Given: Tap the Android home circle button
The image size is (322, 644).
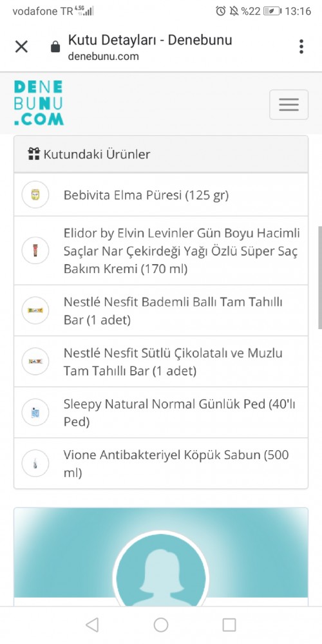Looking at the screenshot, I should tap(161, 625).
